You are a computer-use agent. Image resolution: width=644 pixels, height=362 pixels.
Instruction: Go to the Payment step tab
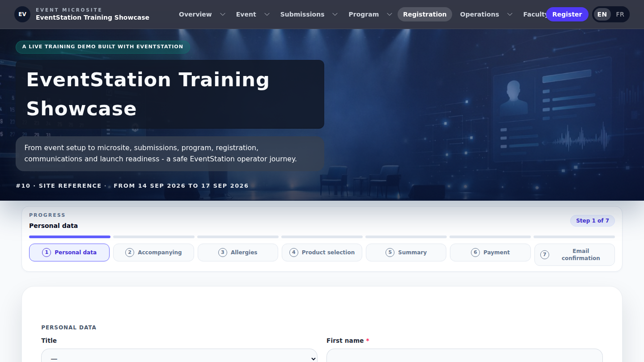tap(490, 253)
